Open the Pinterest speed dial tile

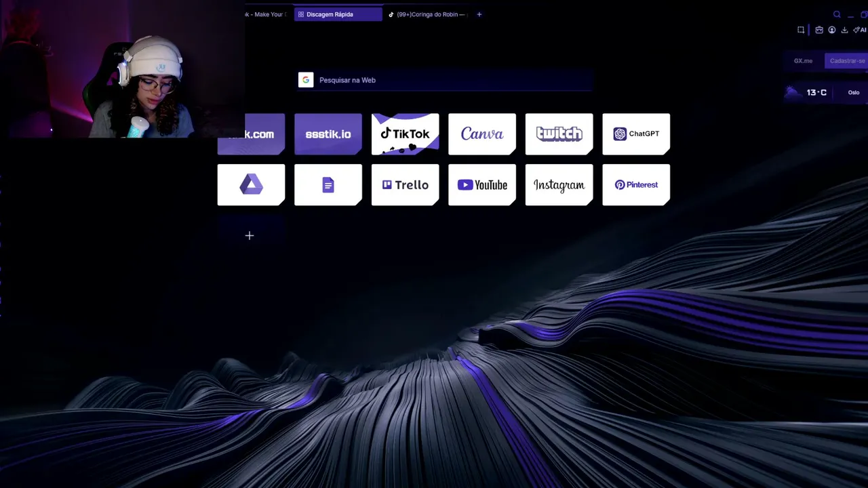[x=636, y=185]
